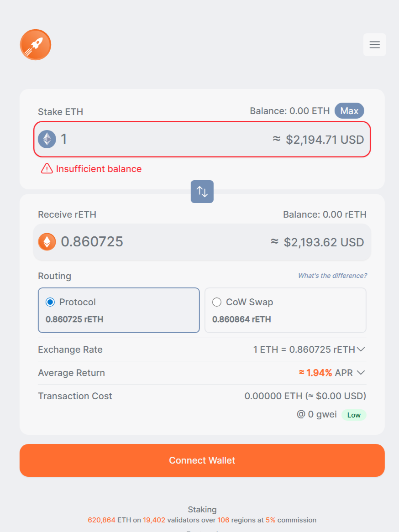Expand the Exchange Rate details
399x532 pixels.
(361, 349)
